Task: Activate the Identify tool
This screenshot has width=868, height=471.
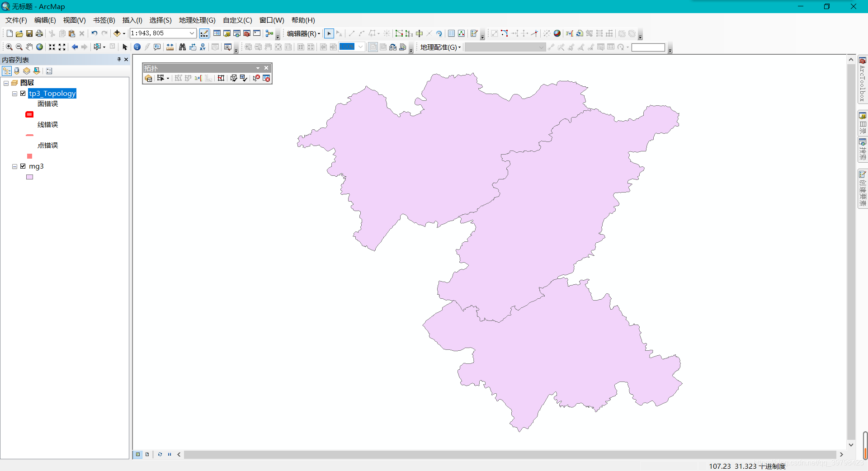Action: tap(137, 47)
